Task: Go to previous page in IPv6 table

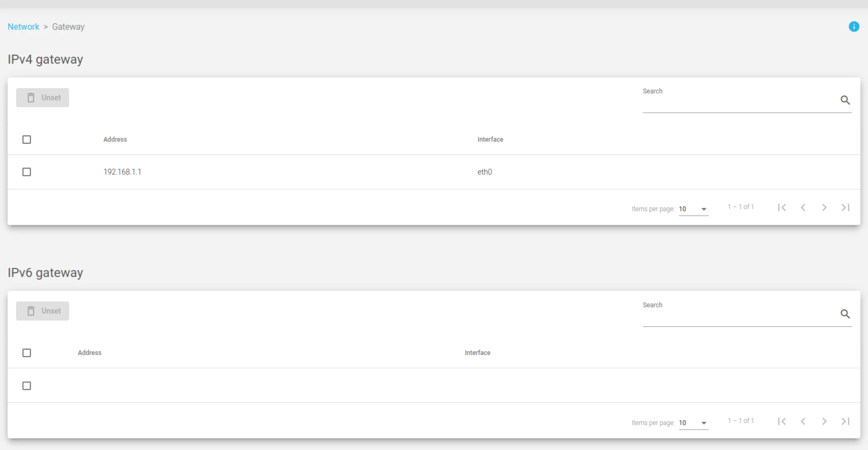Action: pyautogui.click(x=803, y=421)
